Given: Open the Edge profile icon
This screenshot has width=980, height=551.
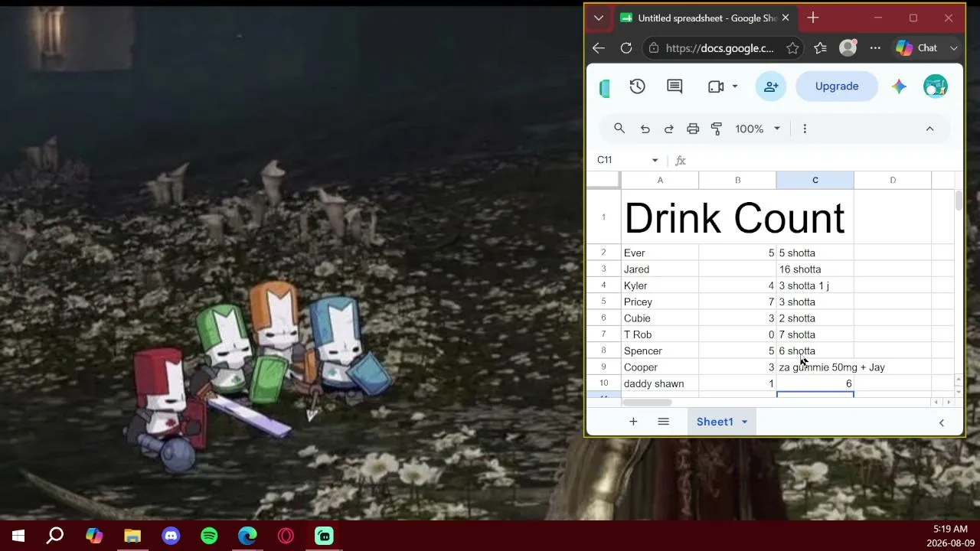Looking at the screenshot, I should [848, 48].
